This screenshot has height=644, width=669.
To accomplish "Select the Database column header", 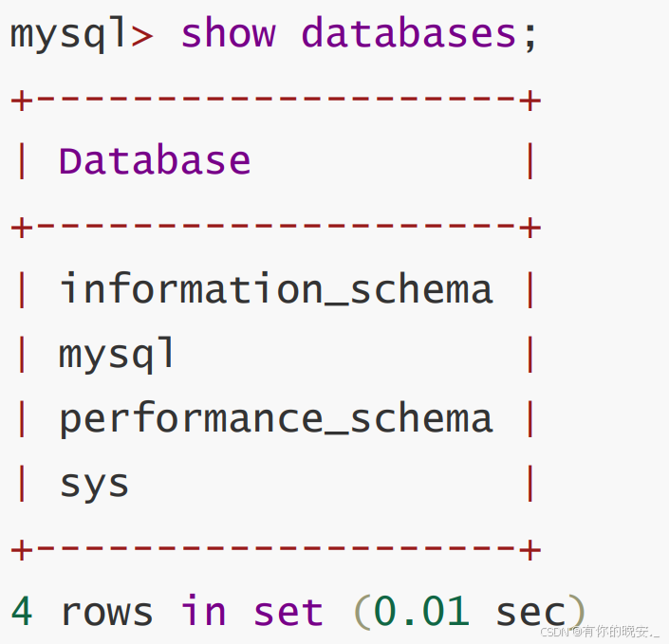I will tap(155, 161).
